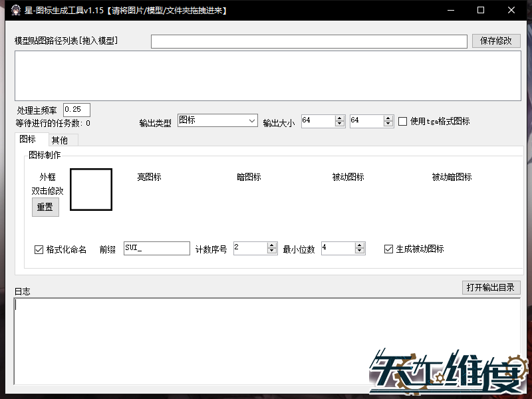
Task: Click the 外框 preview swatch box
Action: [x=90, y=190]
